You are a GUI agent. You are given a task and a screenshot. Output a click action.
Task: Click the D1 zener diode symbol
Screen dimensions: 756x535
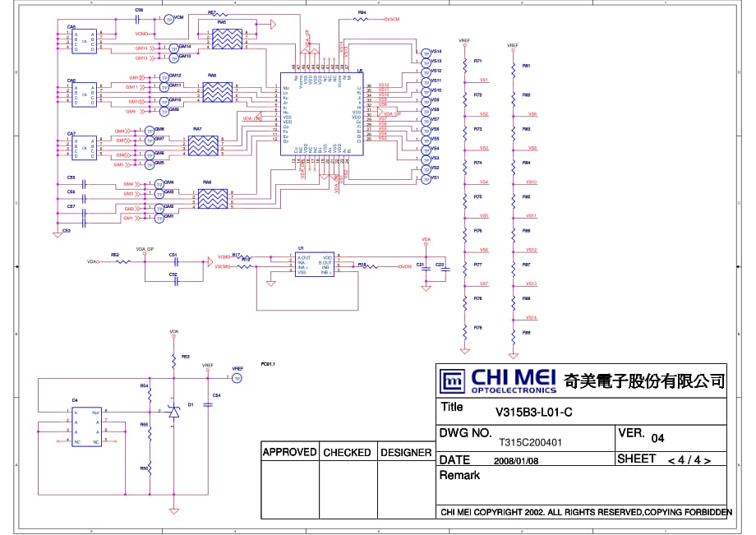[173, 412]
